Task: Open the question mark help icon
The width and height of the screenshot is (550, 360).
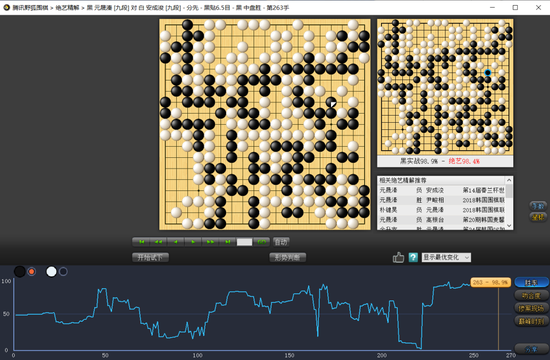Action: [413, 258]
